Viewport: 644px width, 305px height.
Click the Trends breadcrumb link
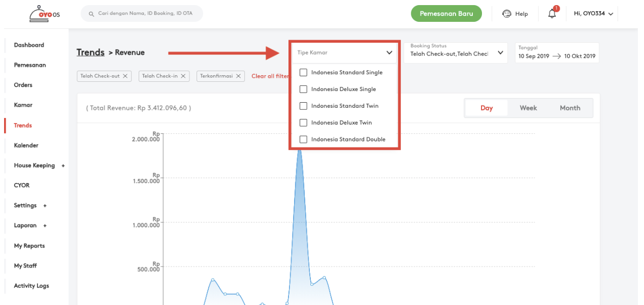(x=90, y=52)
